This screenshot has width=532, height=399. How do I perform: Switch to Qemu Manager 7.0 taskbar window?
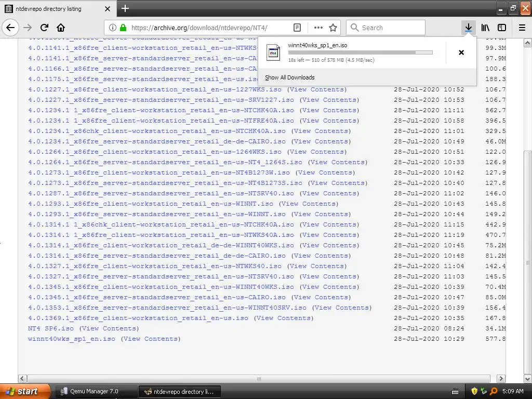pos(96,392)
